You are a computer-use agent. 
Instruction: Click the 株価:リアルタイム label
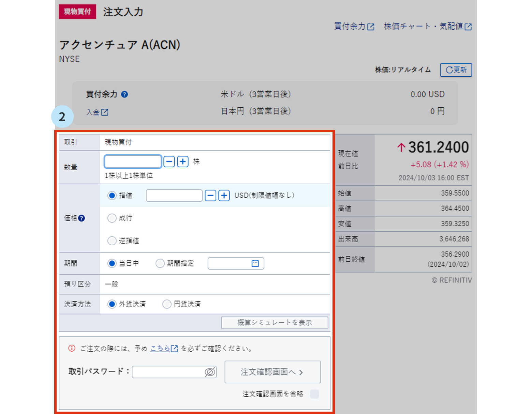403,70
